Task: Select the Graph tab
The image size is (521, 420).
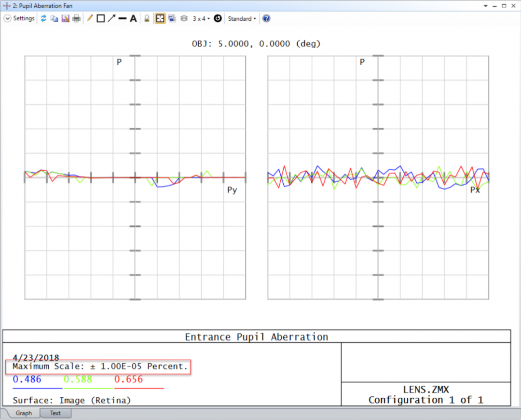Action: [23, 413]
